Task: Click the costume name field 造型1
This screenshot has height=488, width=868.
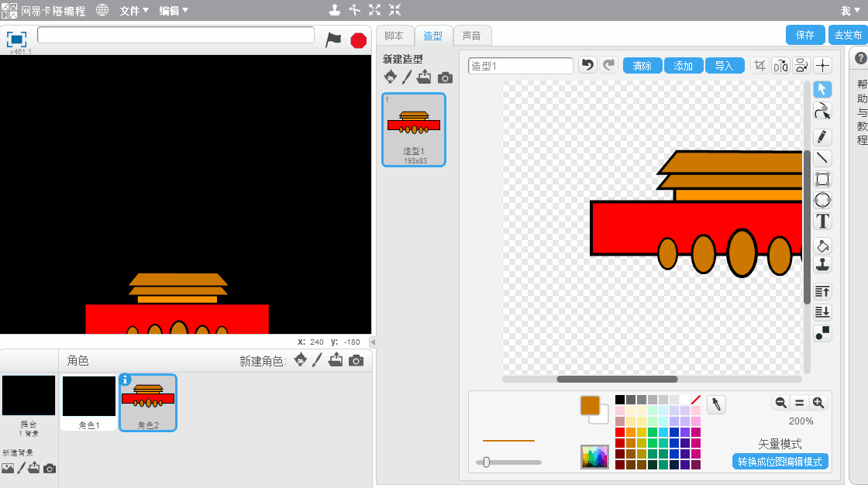Action: pos(520,66)
